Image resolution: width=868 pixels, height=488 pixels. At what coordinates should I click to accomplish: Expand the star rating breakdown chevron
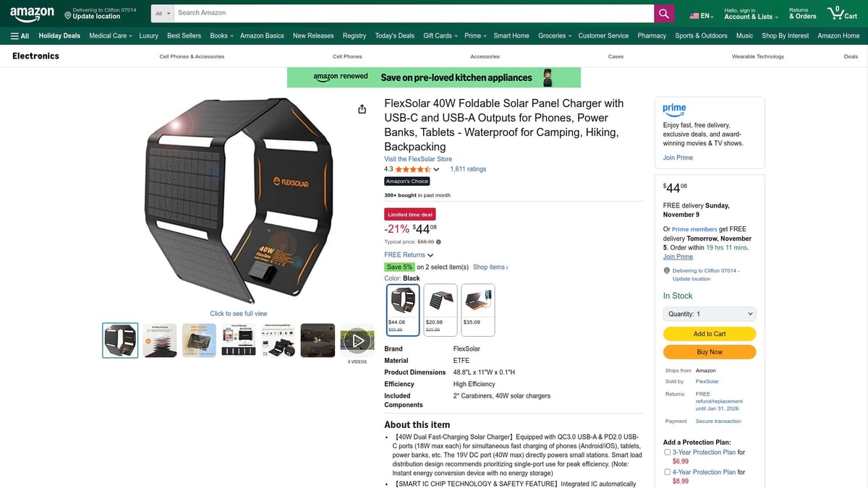tap(436, 169)
